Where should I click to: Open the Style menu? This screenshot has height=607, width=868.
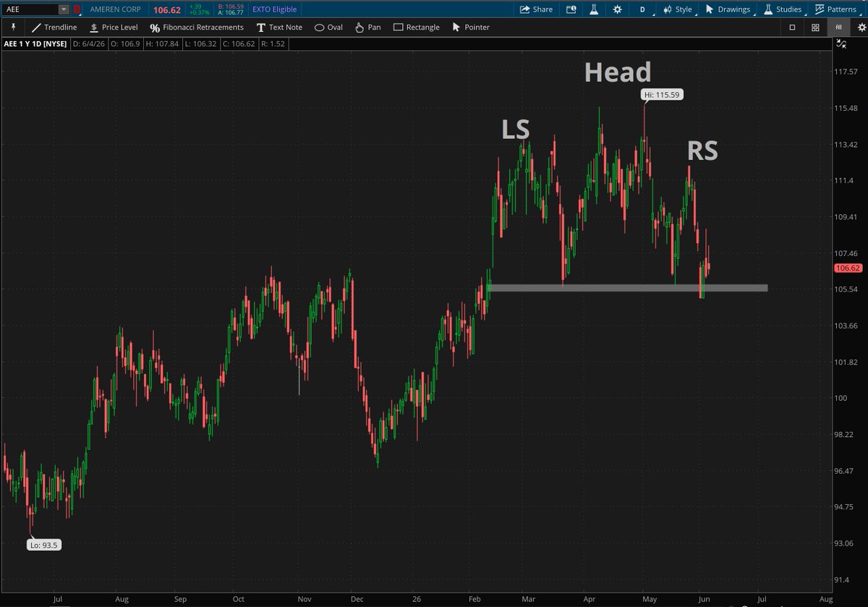(678, 9)
